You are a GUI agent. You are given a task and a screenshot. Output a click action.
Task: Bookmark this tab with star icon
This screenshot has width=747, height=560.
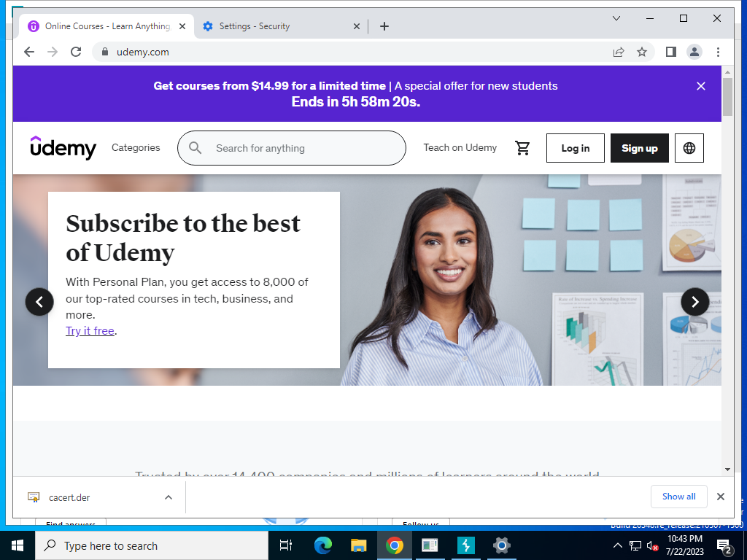pos(642,52)
